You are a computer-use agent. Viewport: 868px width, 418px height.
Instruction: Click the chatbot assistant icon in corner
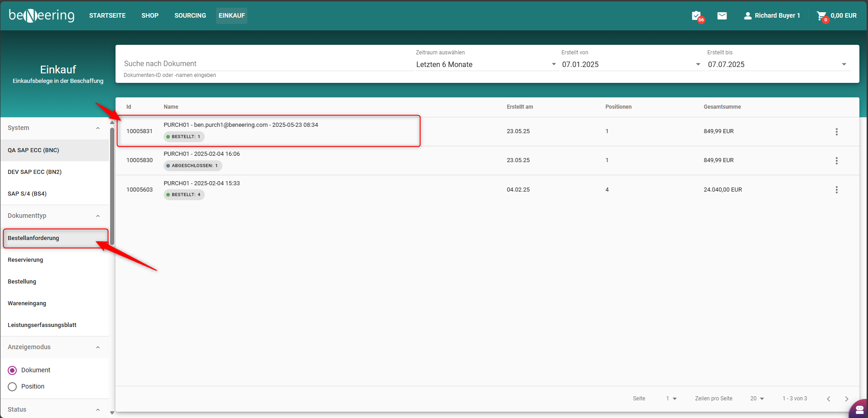point(859,409)
